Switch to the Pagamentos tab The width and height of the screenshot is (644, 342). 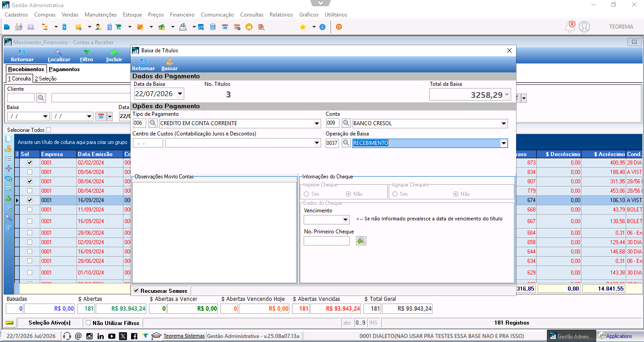[x=64, y=69]
